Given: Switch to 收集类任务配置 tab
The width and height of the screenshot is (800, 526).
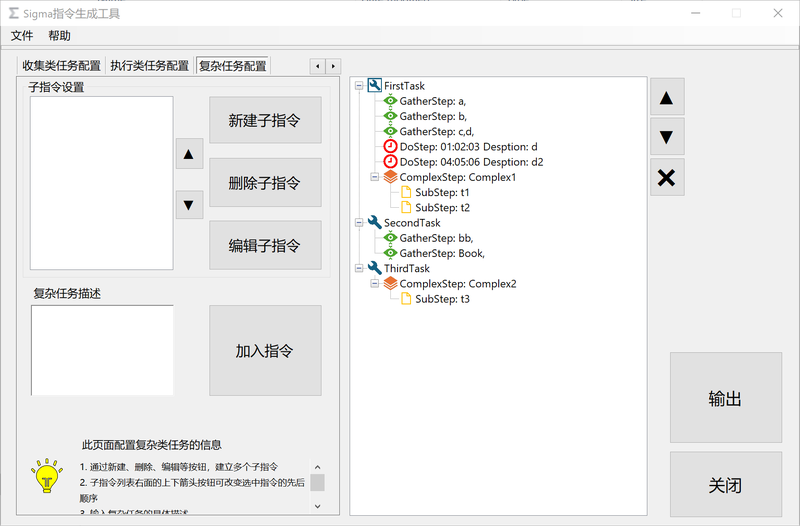Looking at the screenshot, I should (x=61, y=66).
